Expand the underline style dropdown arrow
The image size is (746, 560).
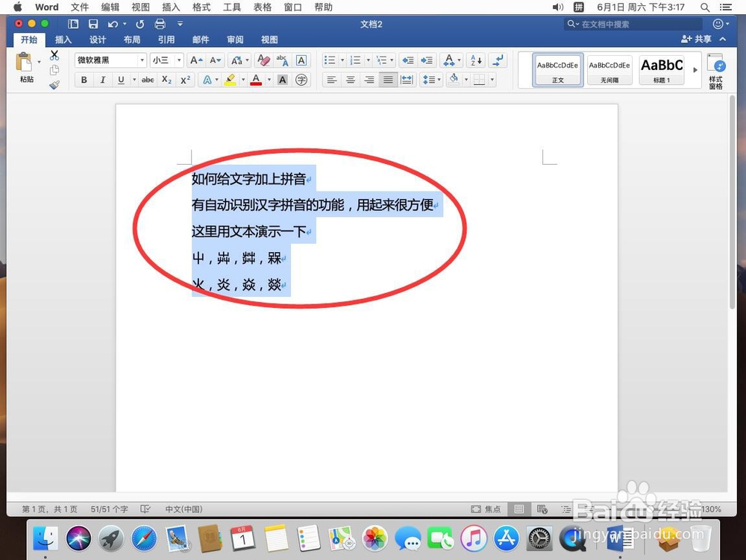(134, 80)
